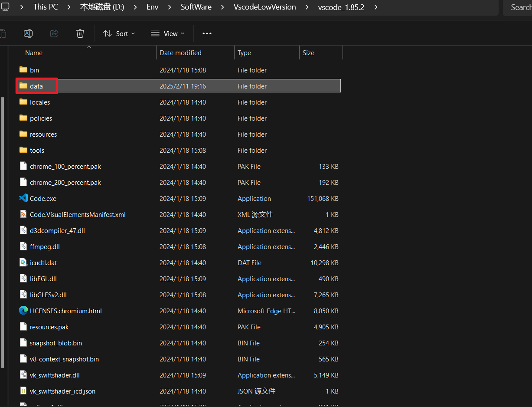This screenshot has width=532, height=407.
Task: Click the This PC monitor icon
Action: click(5, 7)
